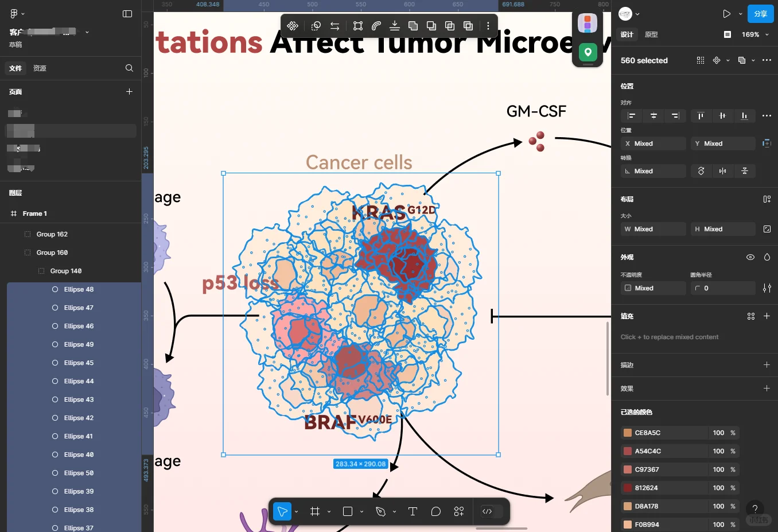Add a new page with the plus icon
Image resolution: width=778 pixels, height=532 pixels.
[129, 91]
